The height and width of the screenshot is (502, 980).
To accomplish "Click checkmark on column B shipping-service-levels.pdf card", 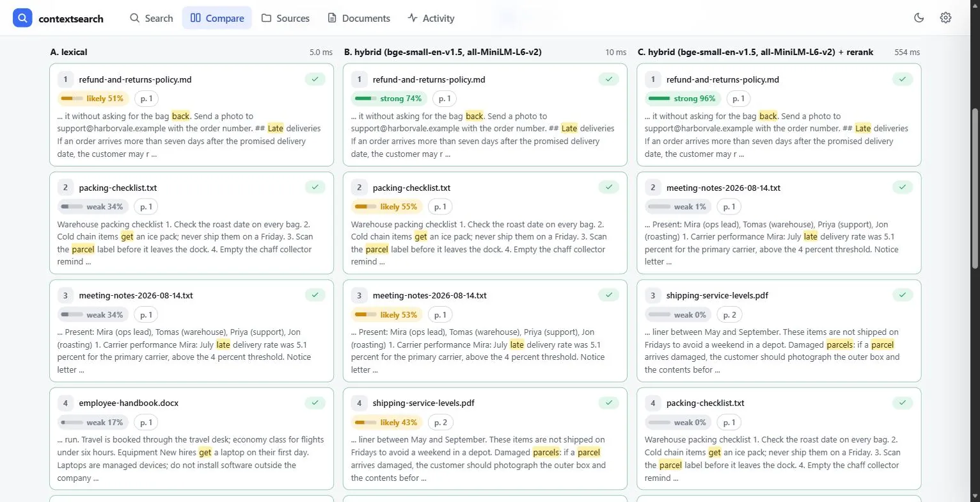I will [609, 402].
